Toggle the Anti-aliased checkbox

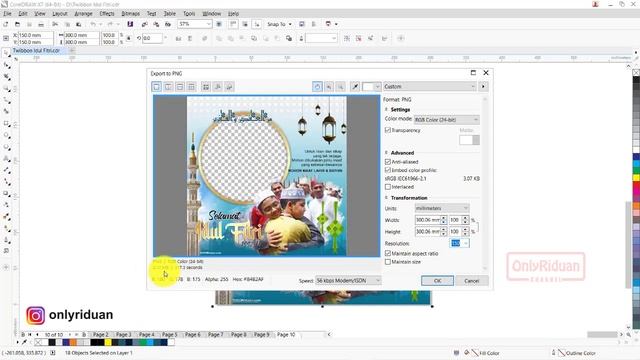388,162
